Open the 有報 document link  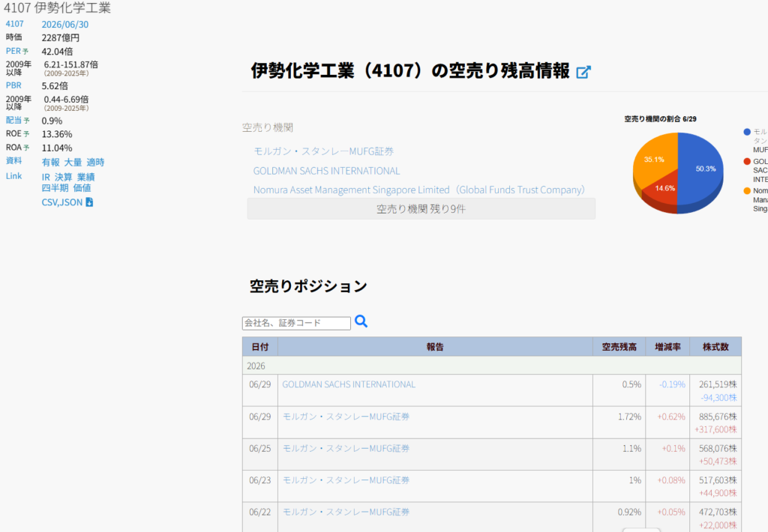[50, 162]
